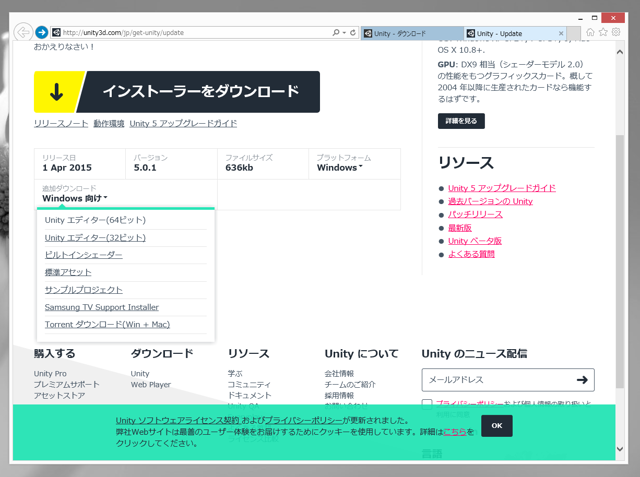Click the browser back arrow button

pyautogui.click(x=23, y=32)
